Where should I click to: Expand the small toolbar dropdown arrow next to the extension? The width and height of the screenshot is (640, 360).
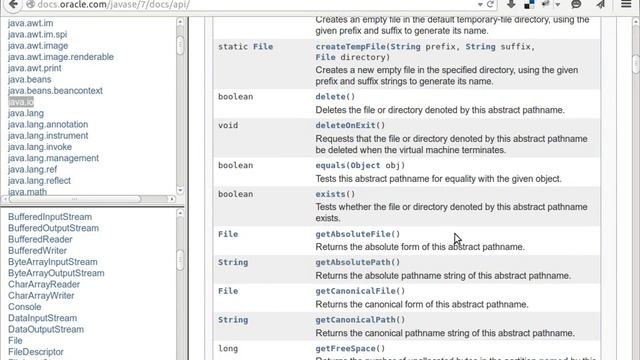pos(558,5)
